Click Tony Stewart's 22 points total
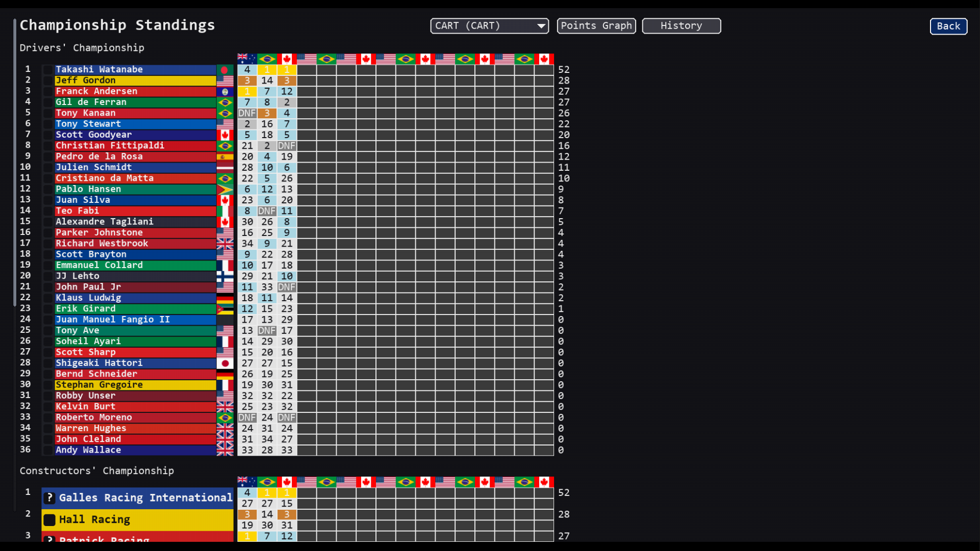 click(564, 124)
